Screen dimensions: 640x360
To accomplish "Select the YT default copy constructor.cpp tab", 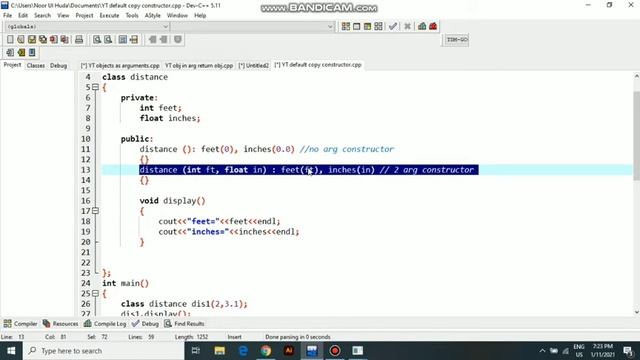I will (318, 64).
